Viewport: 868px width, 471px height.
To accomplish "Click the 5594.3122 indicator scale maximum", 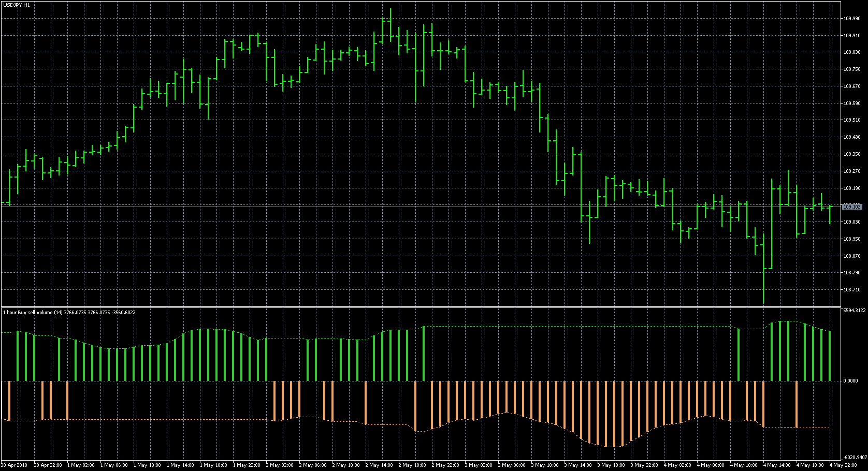I will point(855,311).
